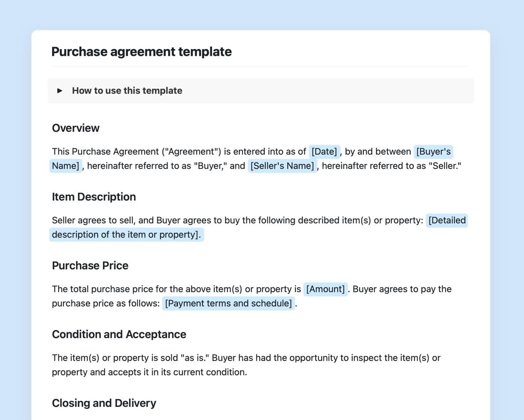Viewport: 524px width, 420px height.
Task: Select the [Amount] placeholder field
Action: pos(325,289)
